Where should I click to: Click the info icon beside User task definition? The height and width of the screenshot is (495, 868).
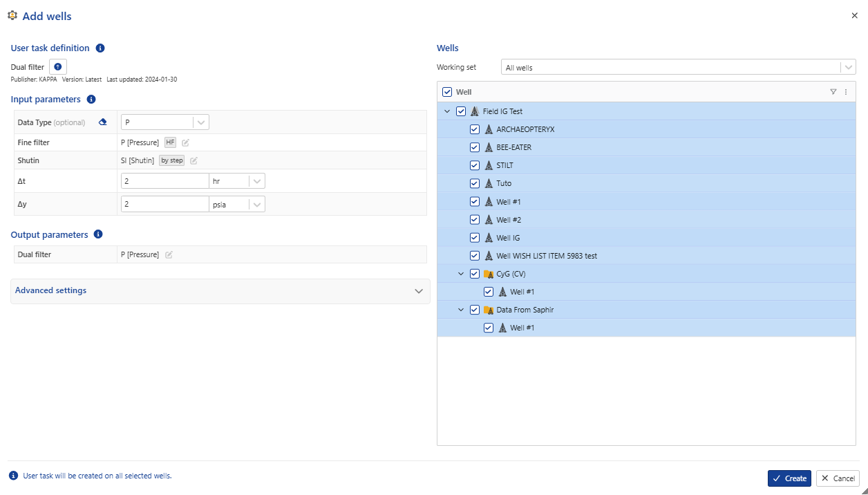point(100,48)
